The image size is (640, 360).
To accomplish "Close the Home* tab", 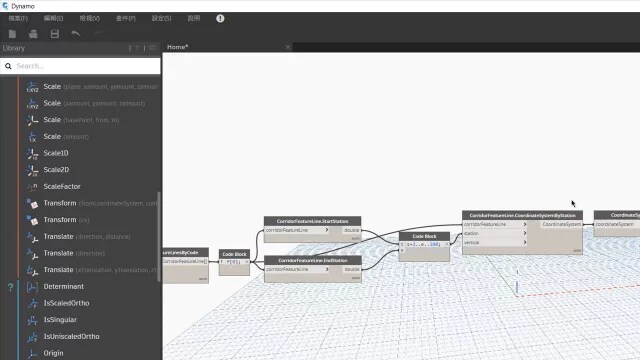I will [x=288, y=47].
